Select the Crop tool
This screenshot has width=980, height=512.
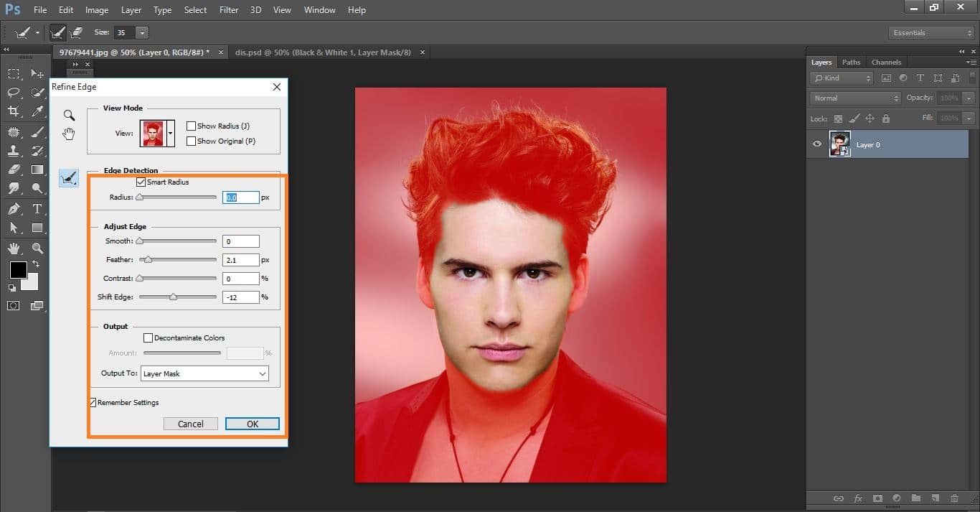pos(13,111)
